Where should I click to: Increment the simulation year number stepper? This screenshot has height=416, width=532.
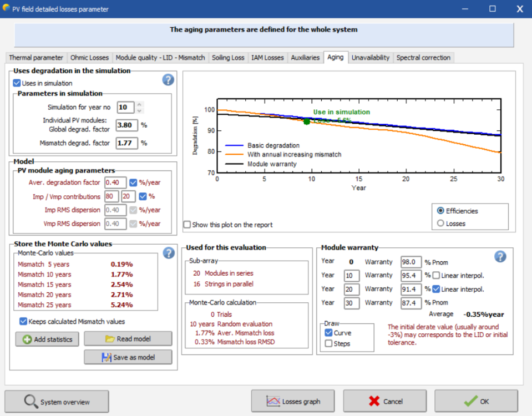(140, 105)
